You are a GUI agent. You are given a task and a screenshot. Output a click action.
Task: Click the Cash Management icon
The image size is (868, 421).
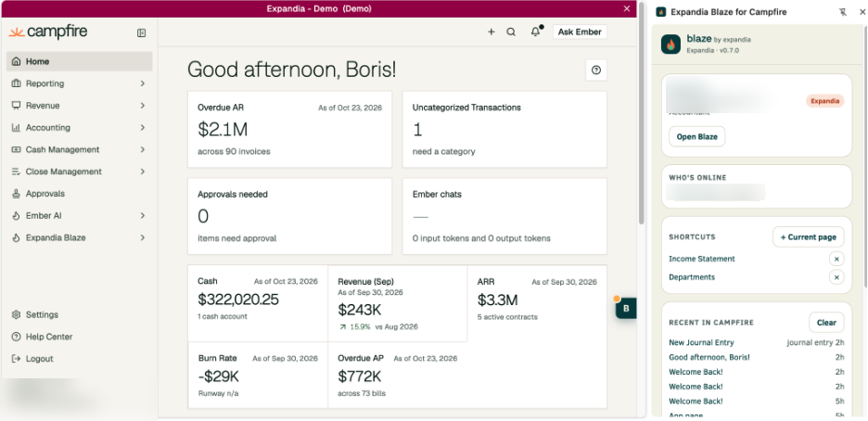[16, 150]
